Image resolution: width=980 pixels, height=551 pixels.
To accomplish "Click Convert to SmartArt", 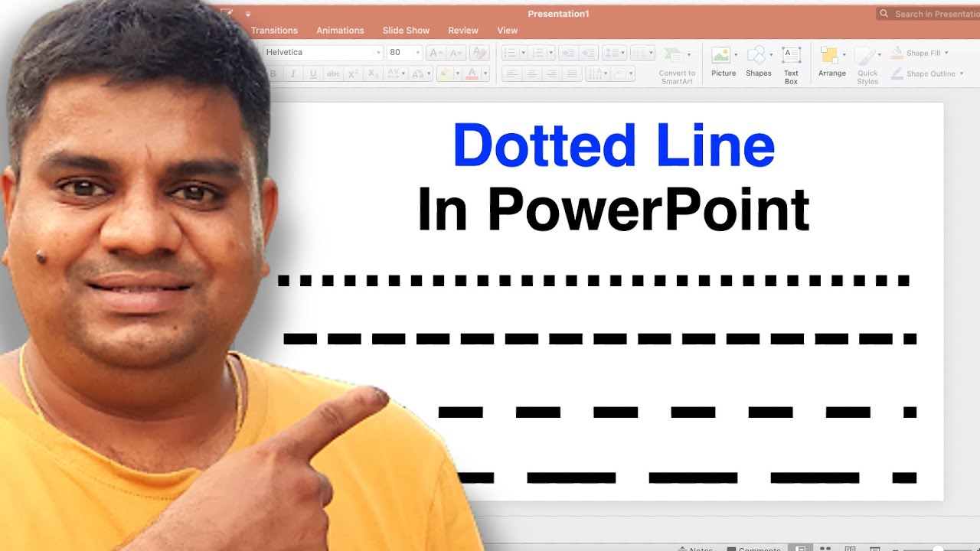I will tap(677, 65).
